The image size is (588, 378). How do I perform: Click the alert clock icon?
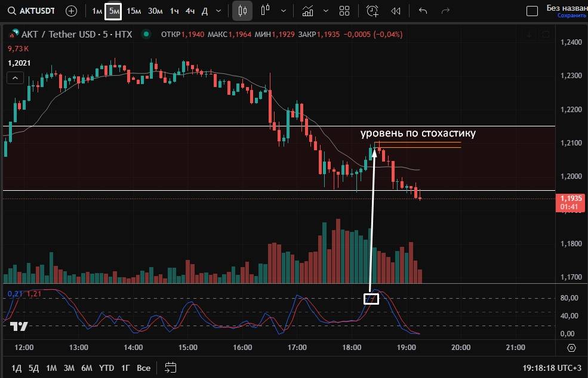click(372, 11)
